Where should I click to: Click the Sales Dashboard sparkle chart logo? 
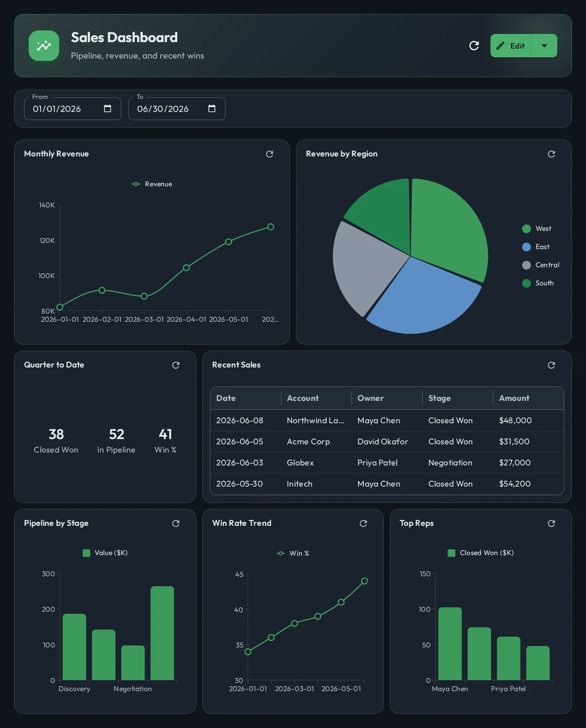point(44,45)
